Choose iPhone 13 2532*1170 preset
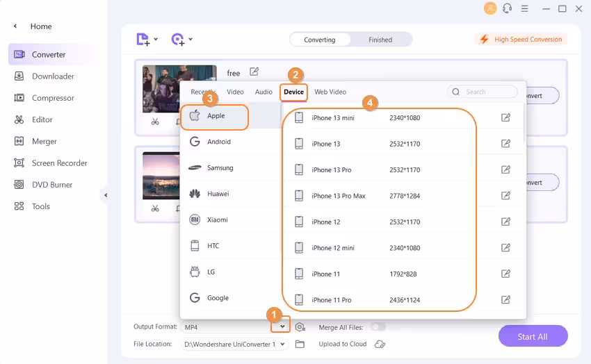 point(403,144)
